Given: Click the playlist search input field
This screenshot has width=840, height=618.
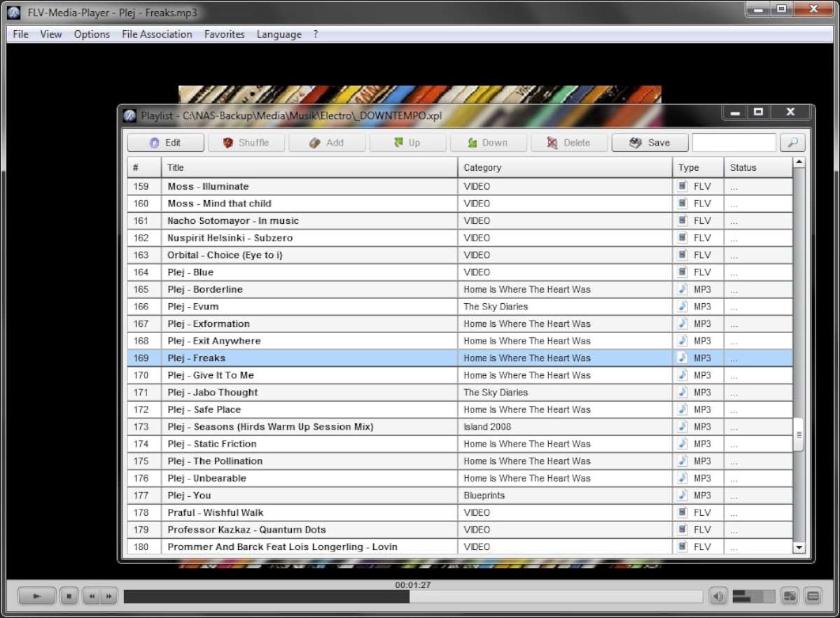Looking at the screenshot, I should (x=734, y=143).
